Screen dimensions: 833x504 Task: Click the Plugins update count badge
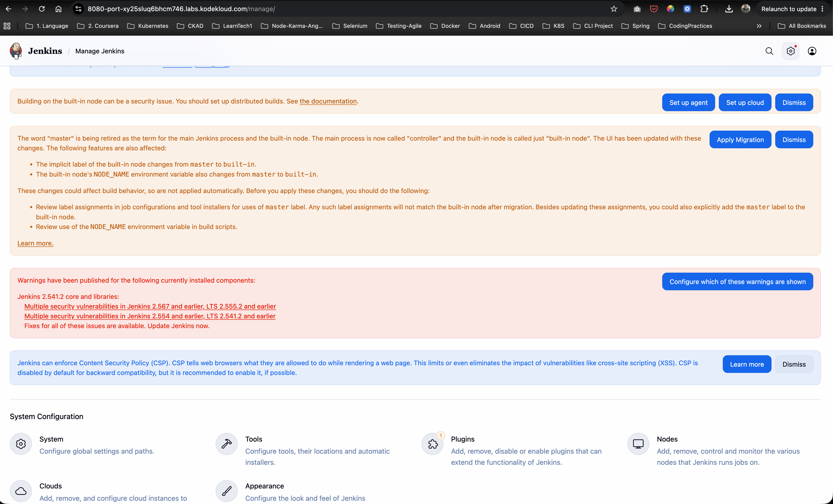point(440,435)
